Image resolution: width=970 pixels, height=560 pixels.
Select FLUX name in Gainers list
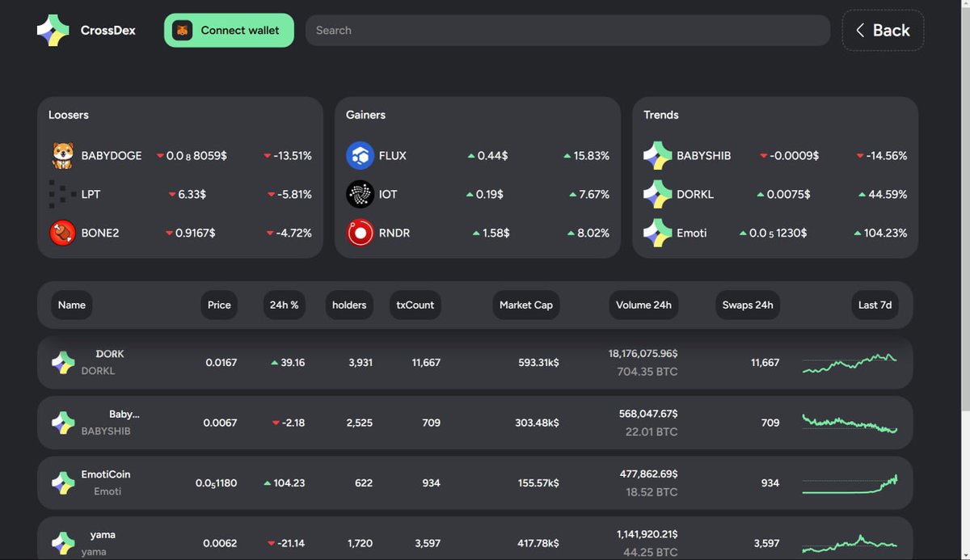(393, 155)
